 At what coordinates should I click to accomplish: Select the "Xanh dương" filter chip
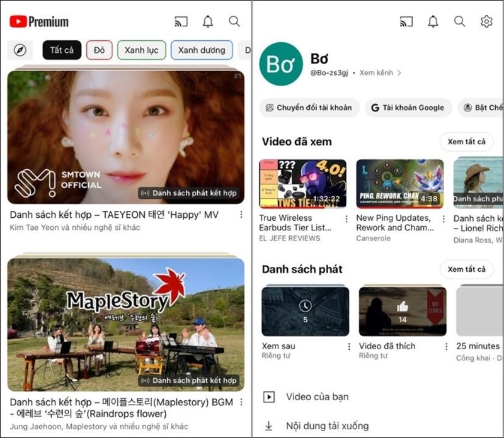[x=202, y=50]
